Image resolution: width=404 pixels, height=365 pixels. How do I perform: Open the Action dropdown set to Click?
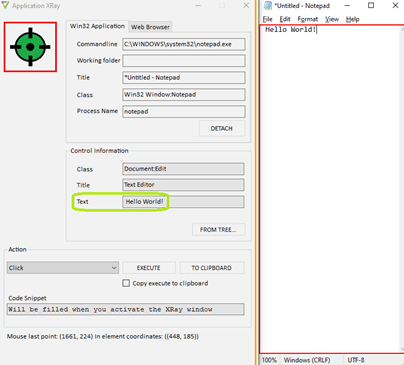click(x=63, y=268)
